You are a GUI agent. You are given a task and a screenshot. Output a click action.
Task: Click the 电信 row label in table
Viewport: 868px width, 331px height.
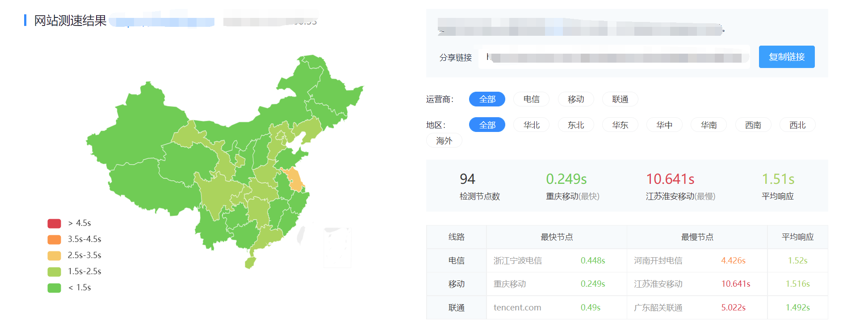pos(457,260)
